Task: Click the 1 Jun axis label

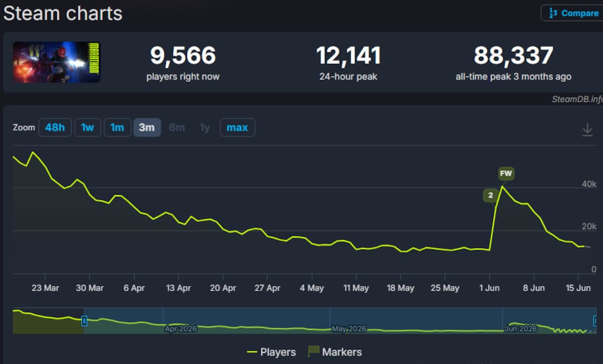Action: pyautogui.click(x=489, y=288)
